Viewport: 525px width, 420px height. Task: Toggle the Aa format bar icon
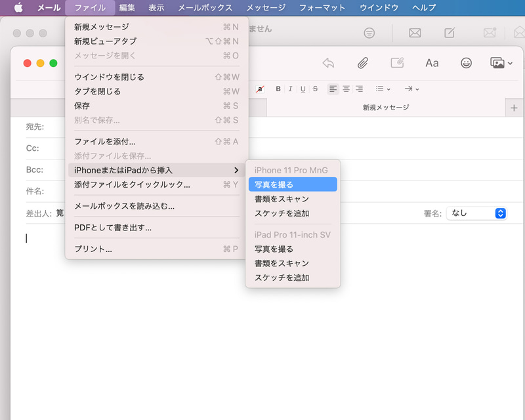coord(432,63)
